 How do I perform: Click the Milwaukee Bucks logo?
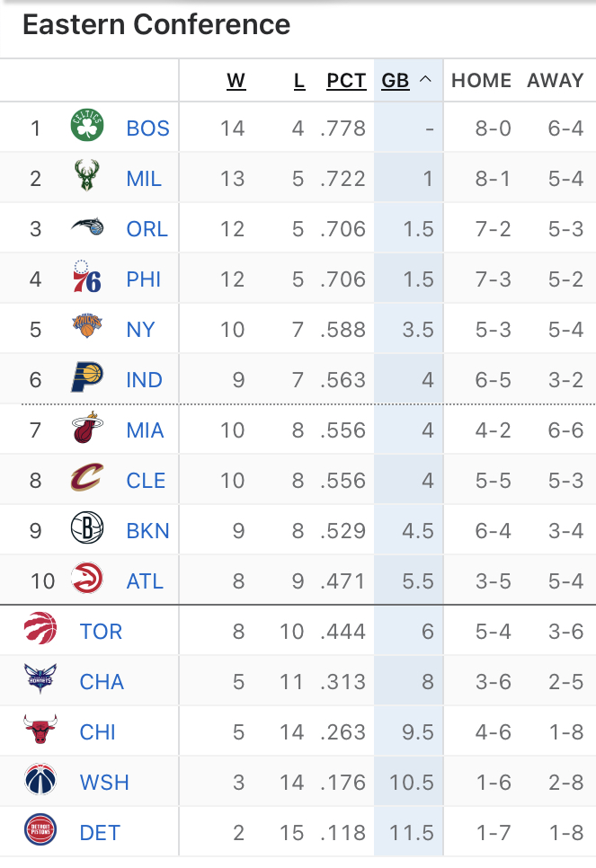pyautogui.click(x=87, y=175)
